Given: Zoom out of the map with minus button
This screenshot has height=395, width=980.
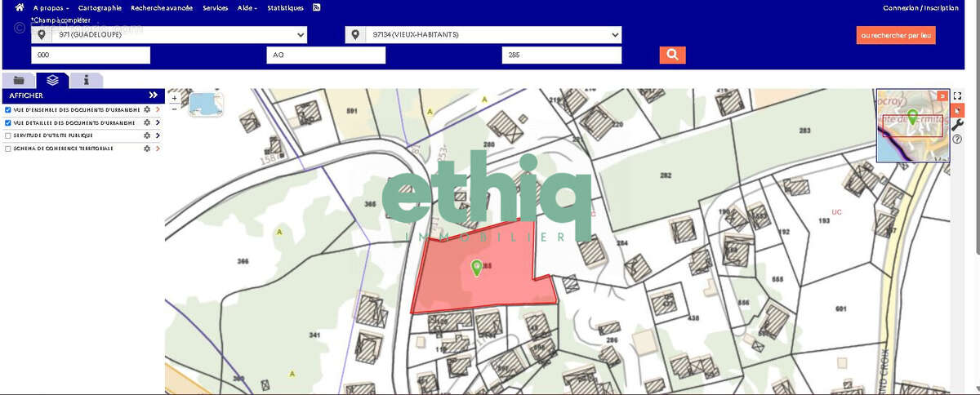Looking at the screenshot, I should (174, 109).
